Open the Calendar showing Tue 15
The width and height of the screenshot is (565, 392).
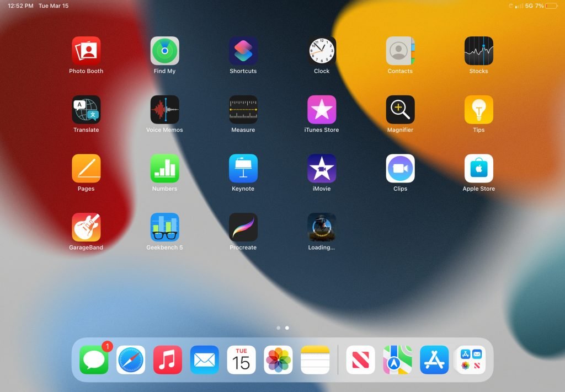click(x=241, y=360)
